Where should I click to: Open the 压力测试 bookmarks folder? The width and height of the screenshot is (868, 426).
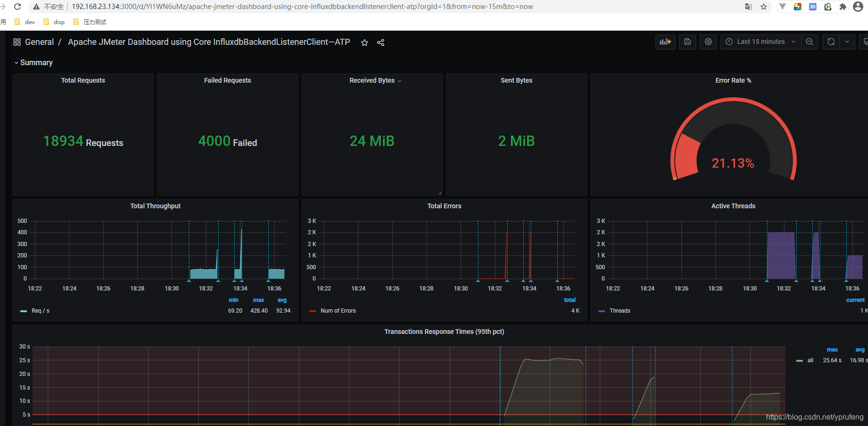[90, 22]
